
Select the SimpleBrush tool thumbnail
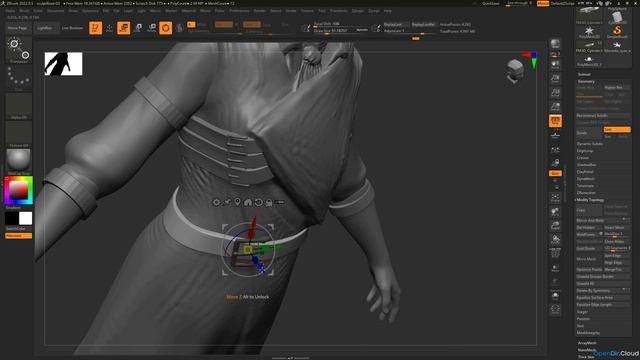(617, 32)
